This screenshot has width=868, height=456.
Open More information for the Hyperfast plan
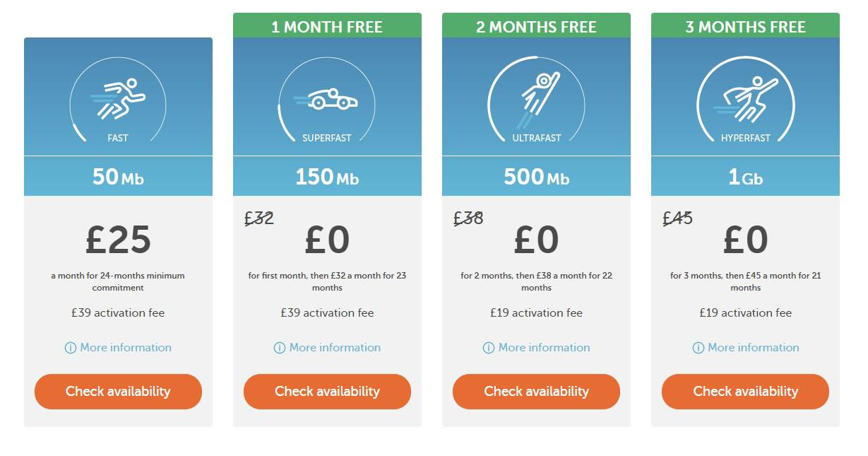(753, 348)
